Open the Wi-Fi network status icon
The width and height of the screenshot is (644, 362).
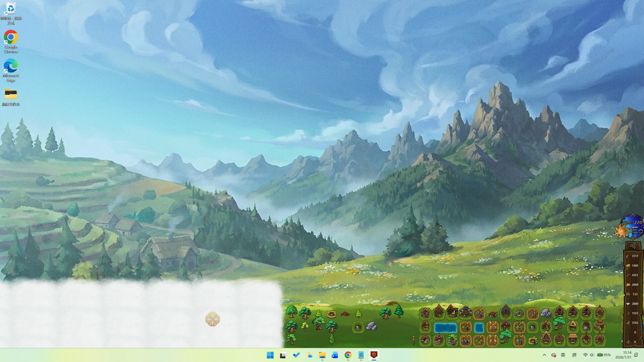pyautogui.click(x=585, y=355)
